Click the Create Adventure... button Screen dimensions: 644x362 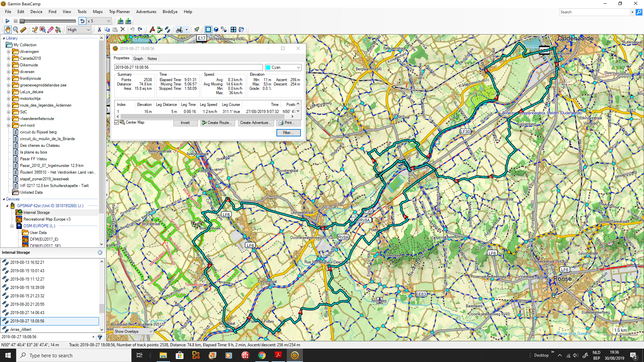(x=255, y=123)
